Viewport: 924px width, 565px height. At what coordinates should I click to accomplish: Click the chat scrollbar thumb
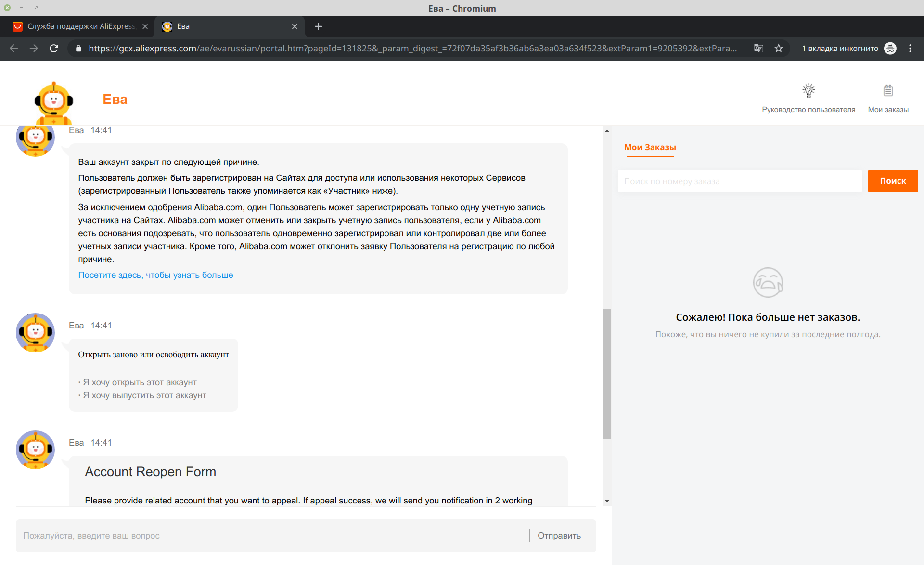607,374
